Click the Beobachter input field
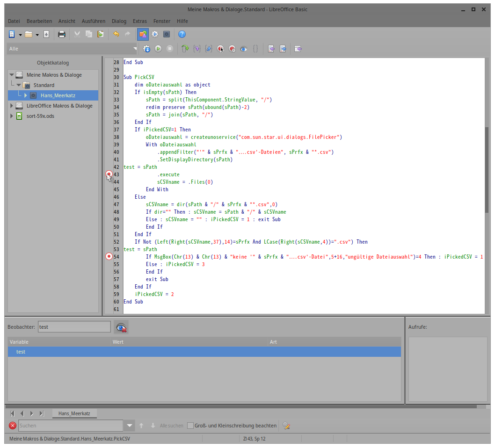Screen dimensions: 495x448 [74, 327]
